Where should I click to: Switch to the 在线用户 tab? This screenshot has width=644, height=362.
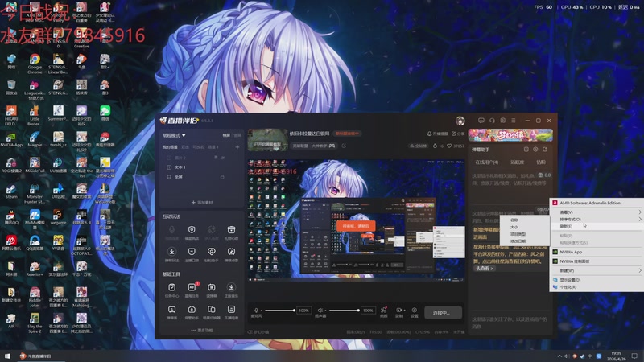tap(487, 162)
